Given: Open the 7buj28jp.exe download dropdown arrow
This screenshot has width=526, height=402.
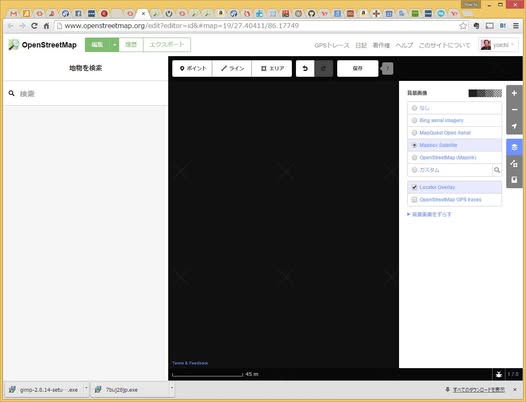Looking at the screenshot, I should (171, 389).
